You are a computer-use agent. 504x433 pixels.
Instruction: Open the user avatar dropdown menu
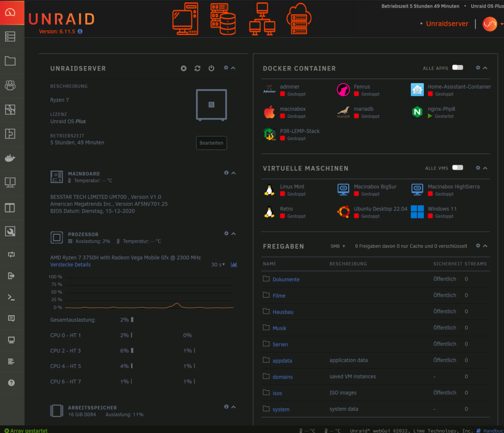(493, 24)
